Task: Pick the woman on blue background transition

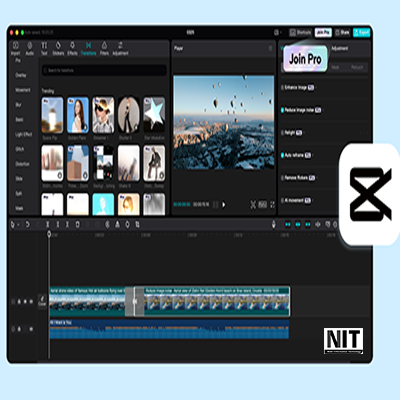Action: (78, 115)
